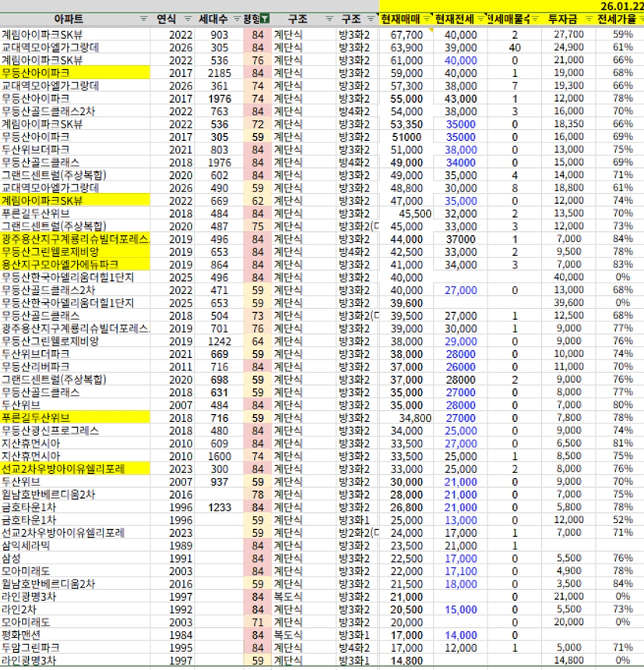Select the 51000 sale price cell
The width and height of the screenshot is (644, 670).
[x=406, y=137]
